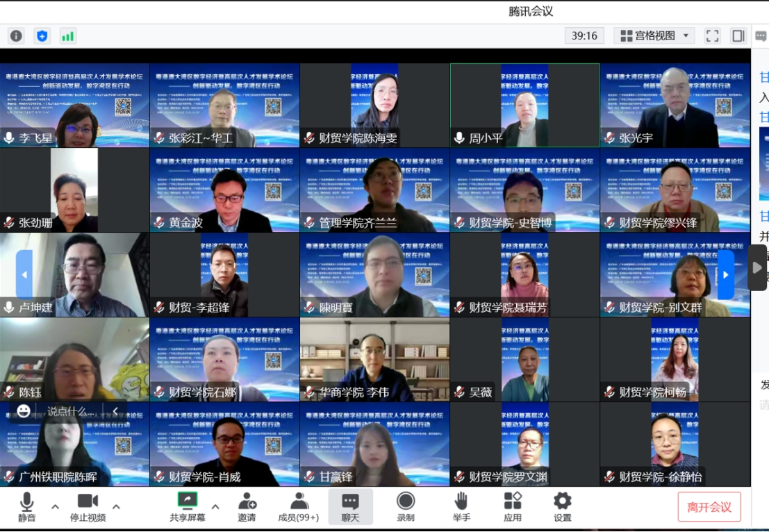
Task: Open the 宫格视图 grid view dropdown
Action: [656, 35]
